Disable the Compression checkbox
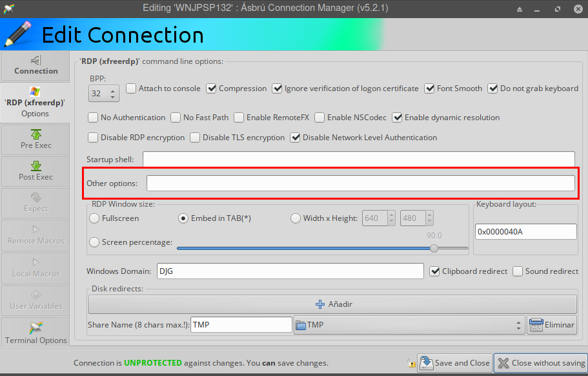 point(211,89)
